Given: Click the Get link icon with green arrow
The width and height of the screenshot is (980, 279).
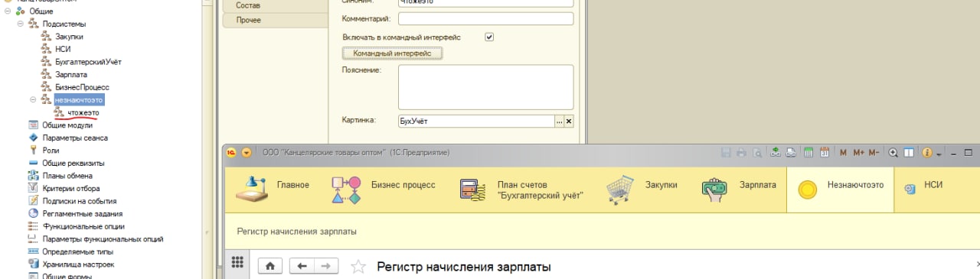Looking at the screenshot, I should click(775, 153).
